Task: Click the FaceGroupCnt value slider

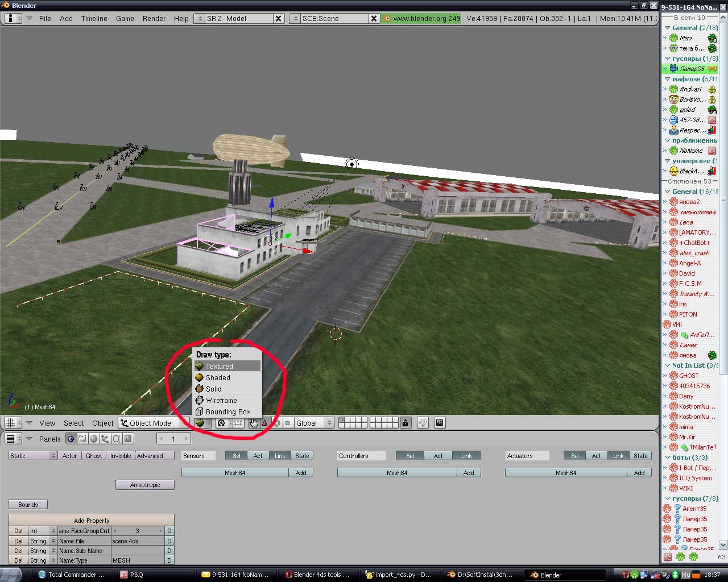Action: tap(137, 531)
